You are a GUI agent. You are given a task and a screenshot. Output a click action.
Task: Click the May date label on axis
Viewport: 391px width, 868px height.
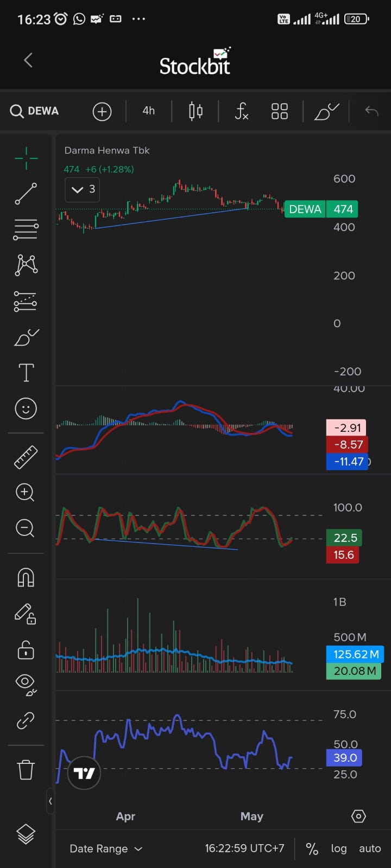252,816
